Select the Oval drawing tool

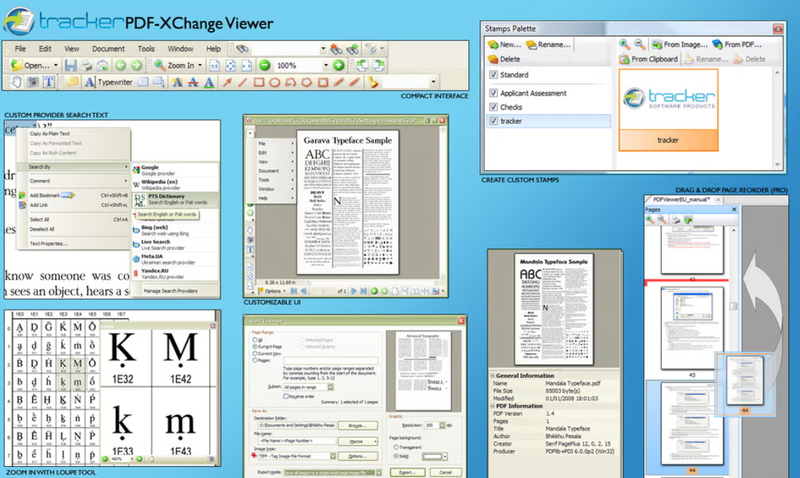click(x=274, y=82)
